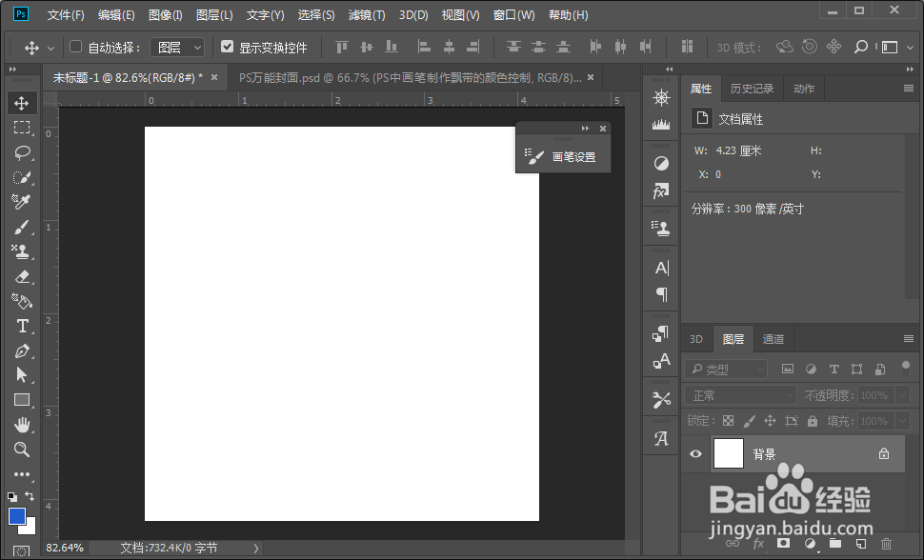Open the Brush Settings floating panel
The image size is (924, 560).
pyautogui.click(x=562, y=157)
